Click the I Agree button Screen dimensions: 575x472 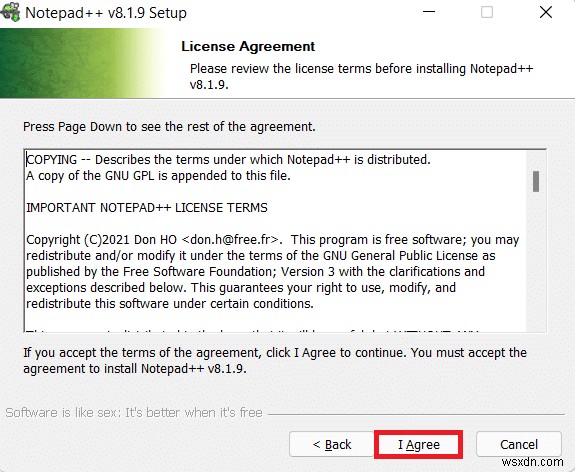[418, 444]
